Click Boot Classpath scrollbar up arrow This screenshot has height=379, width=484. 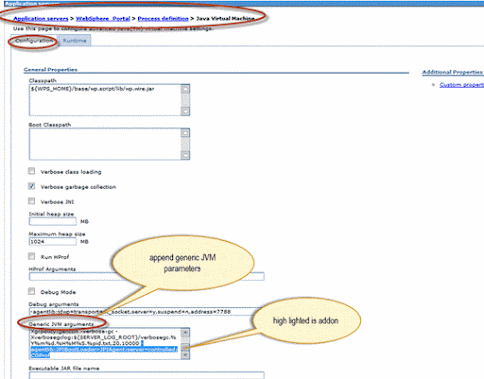pyautogui.click(x=185, y=133)
